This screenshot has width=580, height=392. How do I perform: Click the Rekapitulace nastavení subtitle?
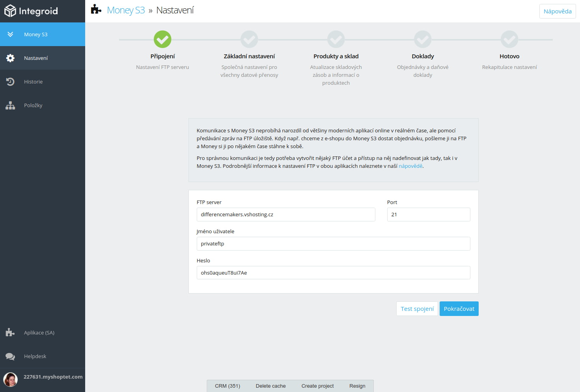pyautogui.click(x=509, y=67)
